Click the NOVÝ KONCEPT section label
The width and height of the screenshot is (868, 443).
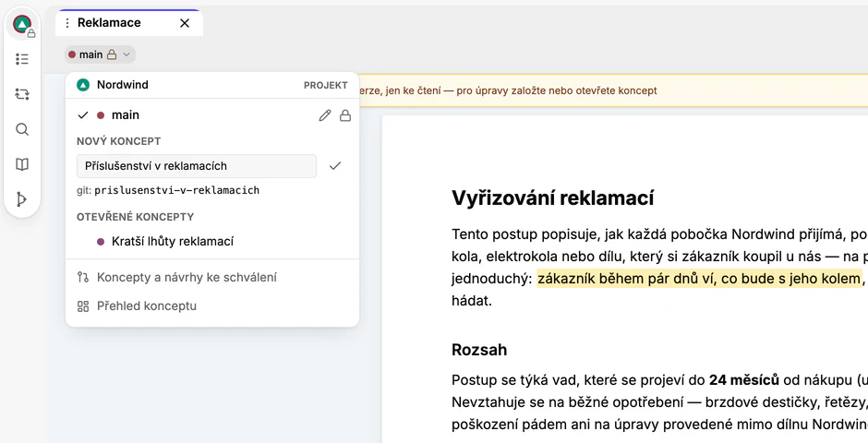(119, 141)
